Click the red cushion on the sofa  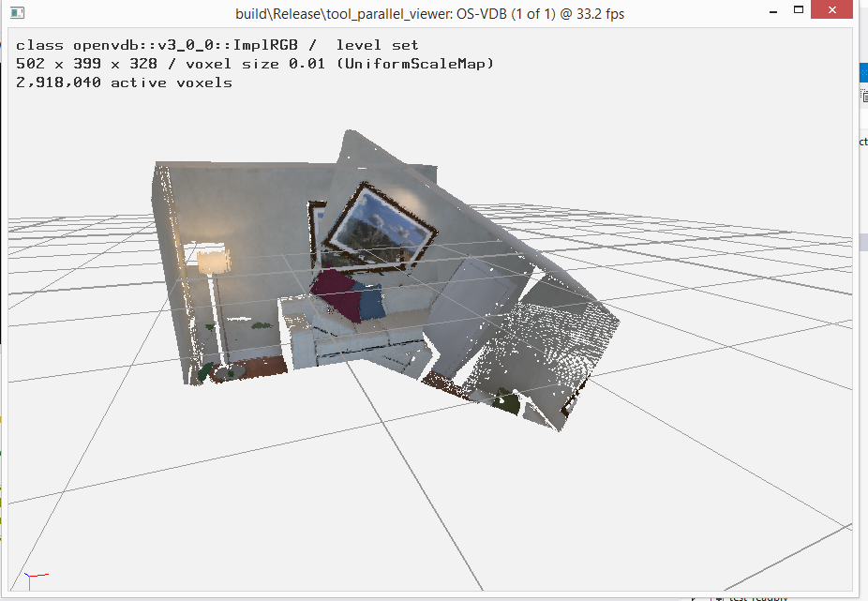[x=336, y=293]
